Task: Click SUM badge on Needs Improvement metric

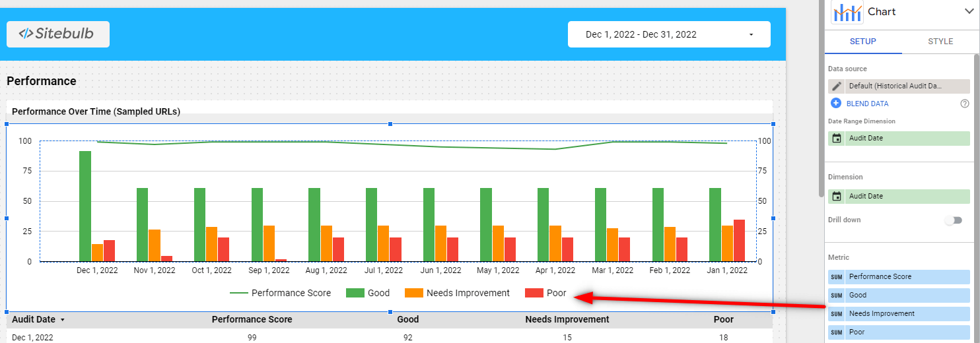Action: coord(837,314)
